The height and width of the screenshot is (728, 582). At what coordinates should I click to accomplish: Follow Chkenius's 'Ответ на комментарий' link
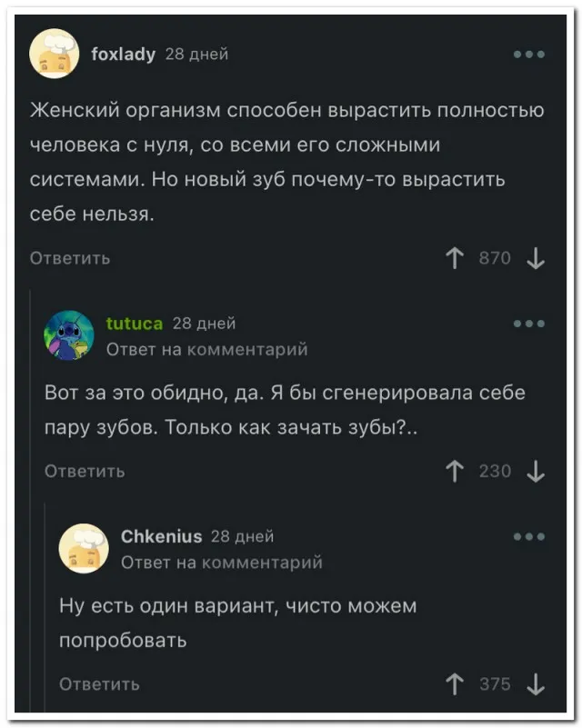[221, 563]
